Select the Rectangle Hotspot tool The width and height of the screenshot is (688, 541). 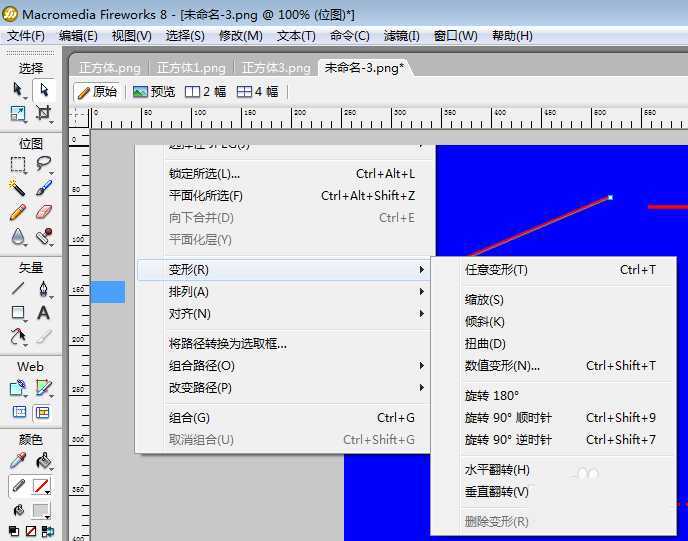(x=18, y=388)
